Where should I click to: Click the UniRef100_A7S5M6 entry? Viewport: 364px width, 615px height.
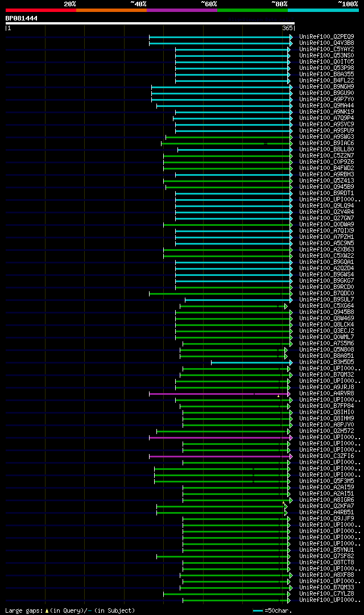tap(326, 344)
